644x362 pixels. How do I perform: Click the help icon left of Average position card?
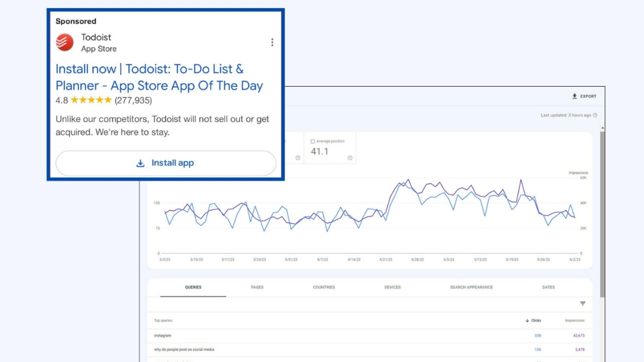[x=297, y=158]
